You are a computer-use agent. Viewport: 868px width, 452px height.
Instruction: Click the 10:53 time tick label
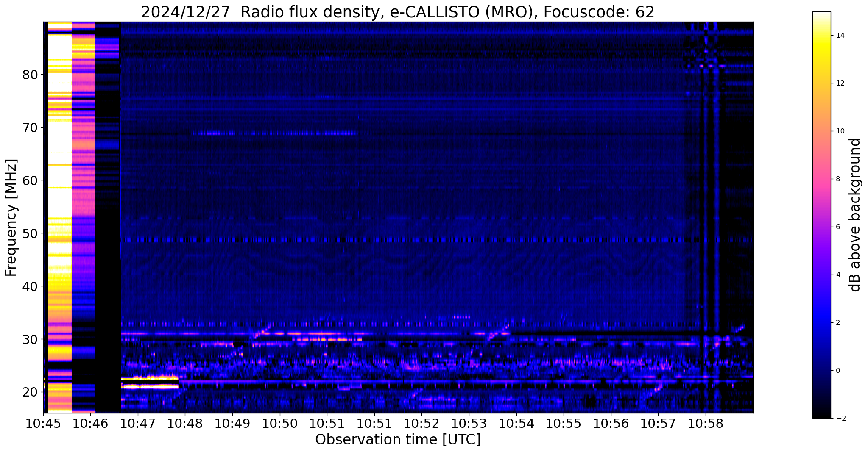click(469, 424)
